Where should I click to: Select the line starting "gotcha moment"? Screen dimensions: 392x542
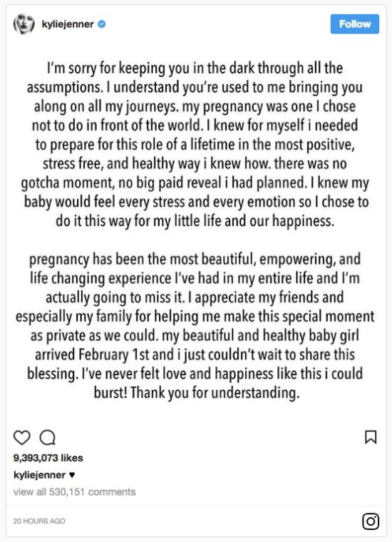coord(195,183)
